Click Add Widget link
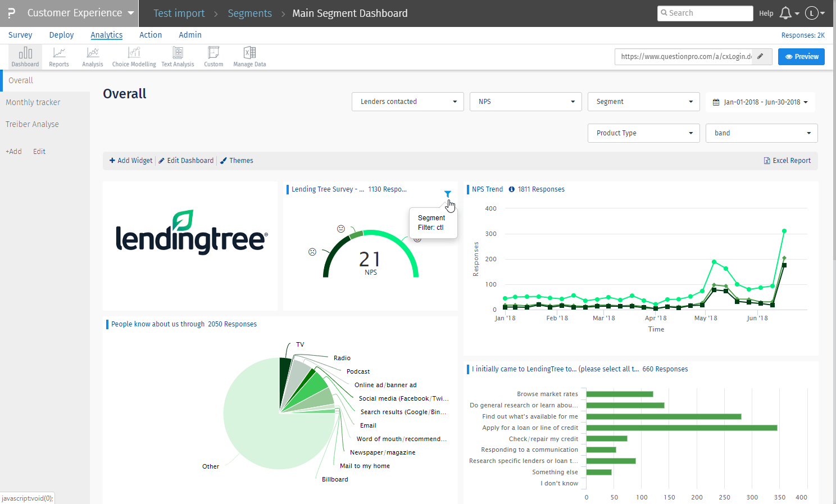 [x=131, y=161]
